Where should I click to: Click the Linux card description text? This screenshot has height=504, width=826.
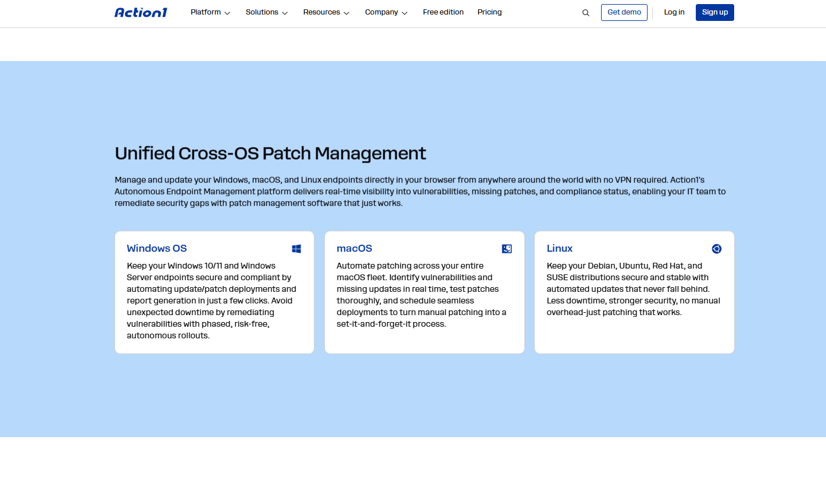634,289
